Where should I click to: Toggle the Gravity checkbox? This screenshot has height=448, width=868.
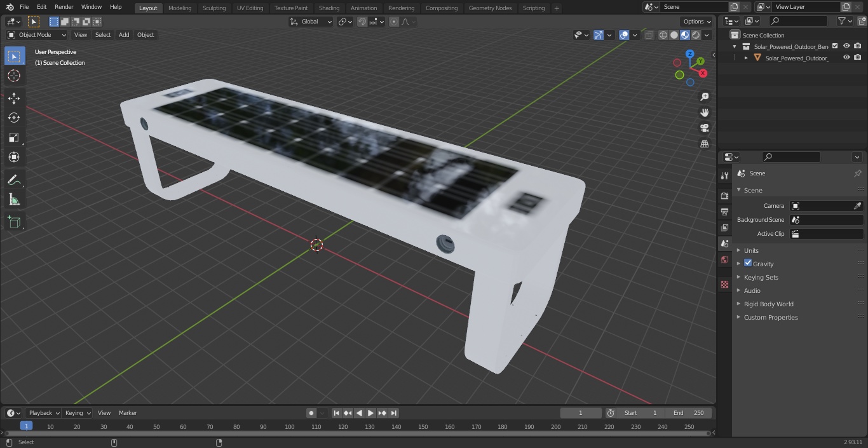(748, 263)
